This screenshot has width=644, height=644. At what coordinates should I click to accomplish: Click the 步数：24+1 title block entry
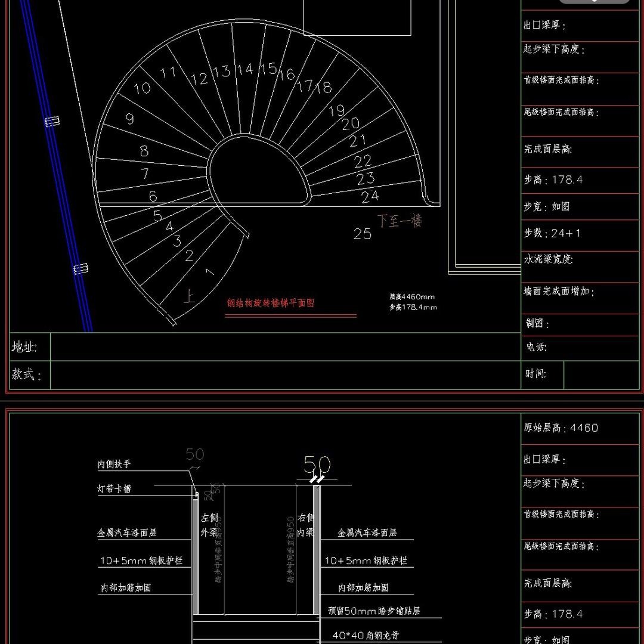click(x=552, y=233)
